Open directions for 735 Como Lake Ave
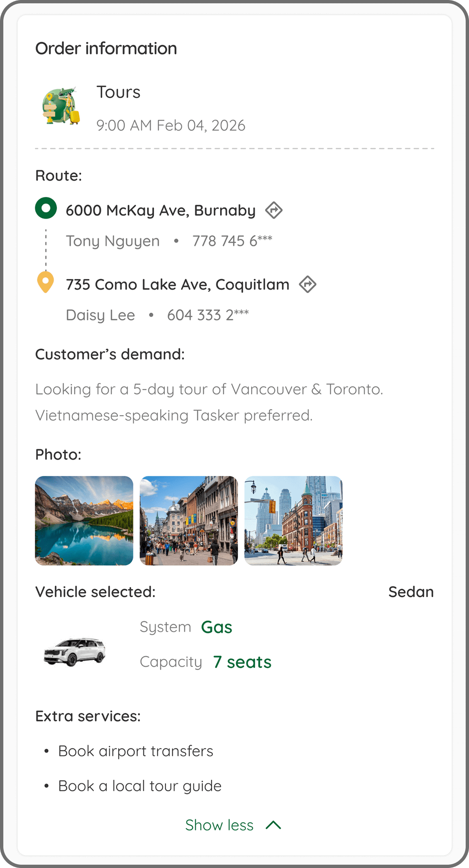This screenshot has width=469, height=868. [308, 285]
